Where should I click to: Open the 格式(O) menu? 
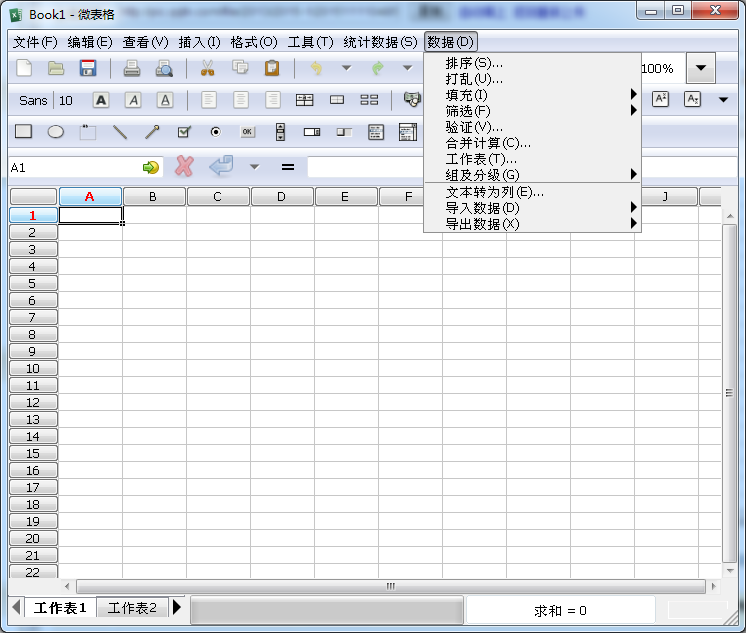(253, 42)
